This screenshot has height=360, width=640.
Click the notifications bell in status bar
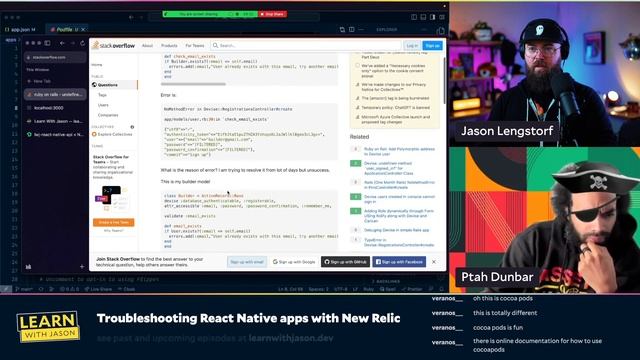tap(441, 289)
